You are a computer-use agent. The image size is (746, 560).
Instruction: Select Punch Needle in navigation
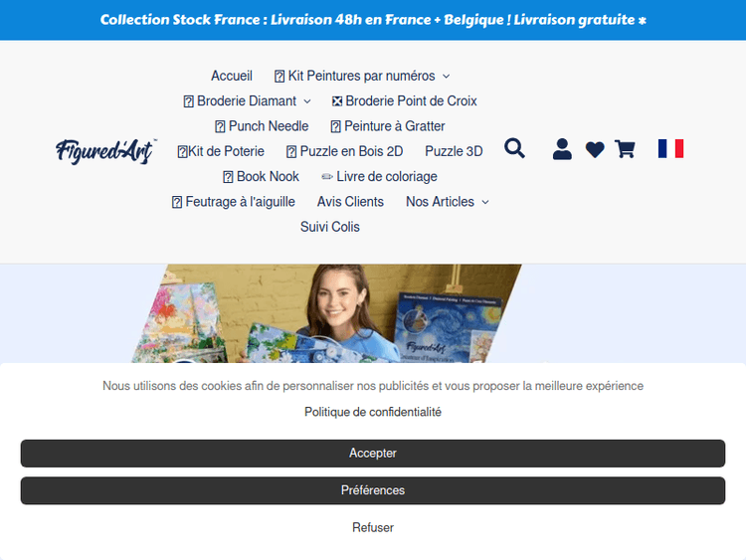[262, 126]
